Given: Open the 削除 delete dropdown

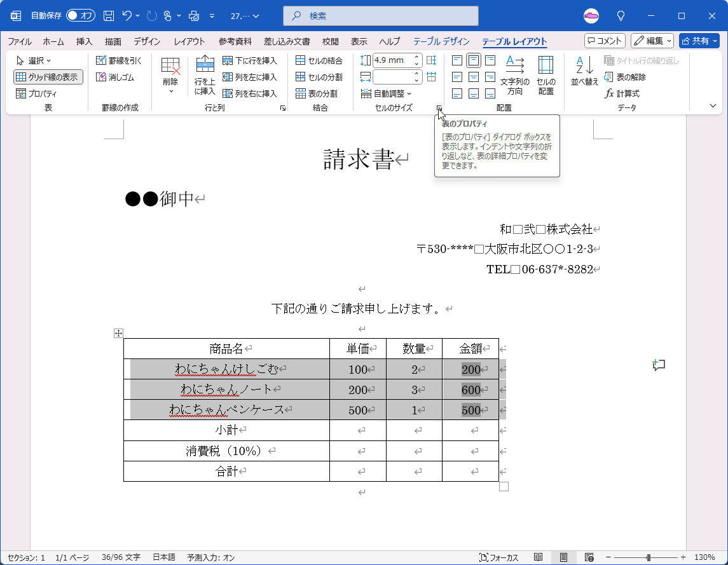Looking at the screenshot, I should coord(171,76).
